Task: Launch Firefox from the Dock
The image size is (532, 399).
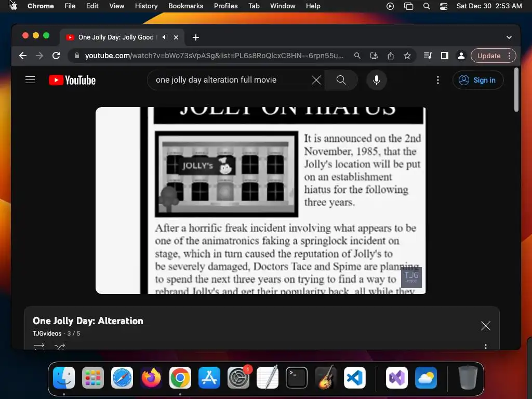Action: 151,378
